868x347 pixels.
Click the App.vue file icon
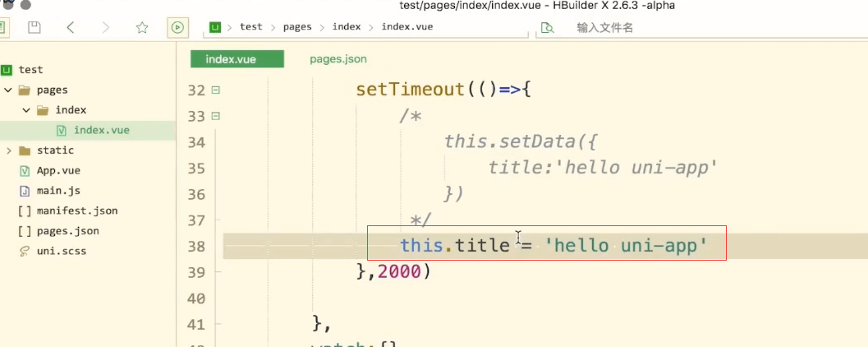click(x=25, y=171)
